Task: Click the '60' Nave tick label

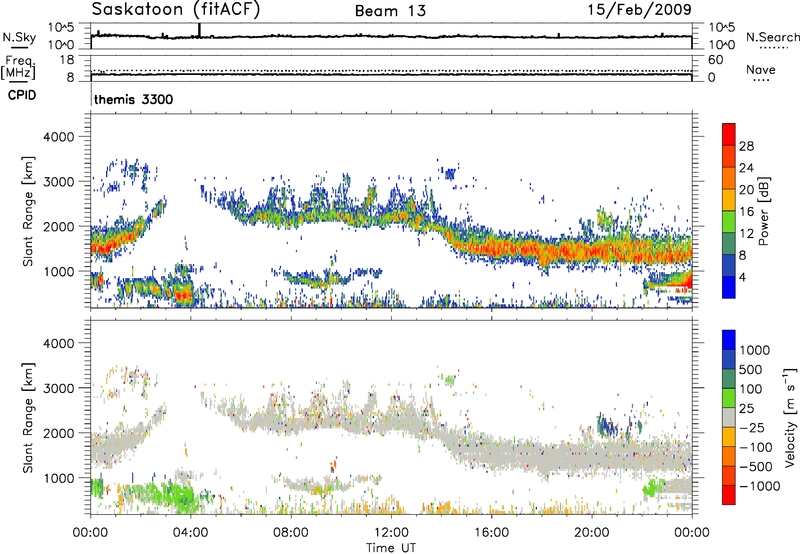Action: (715, 60)
